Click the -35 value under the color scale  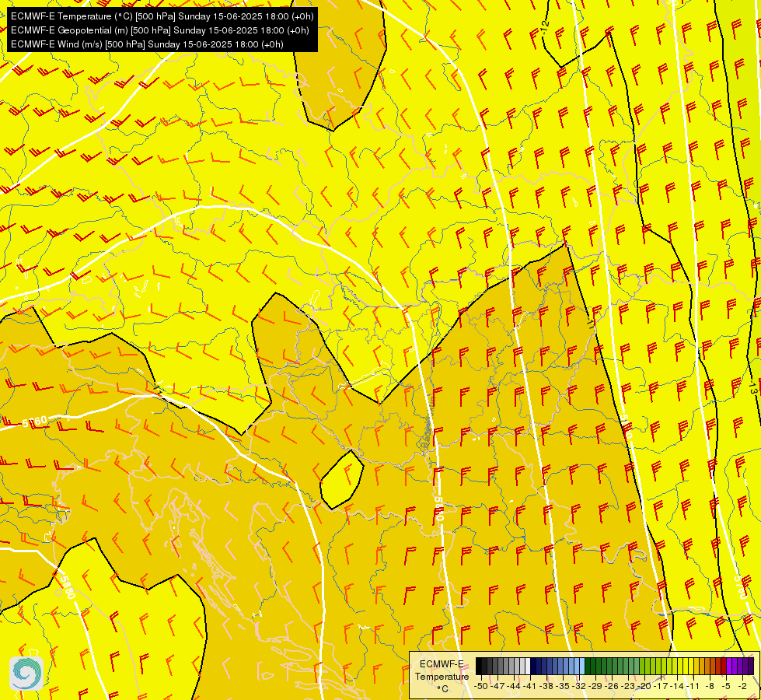563,687
